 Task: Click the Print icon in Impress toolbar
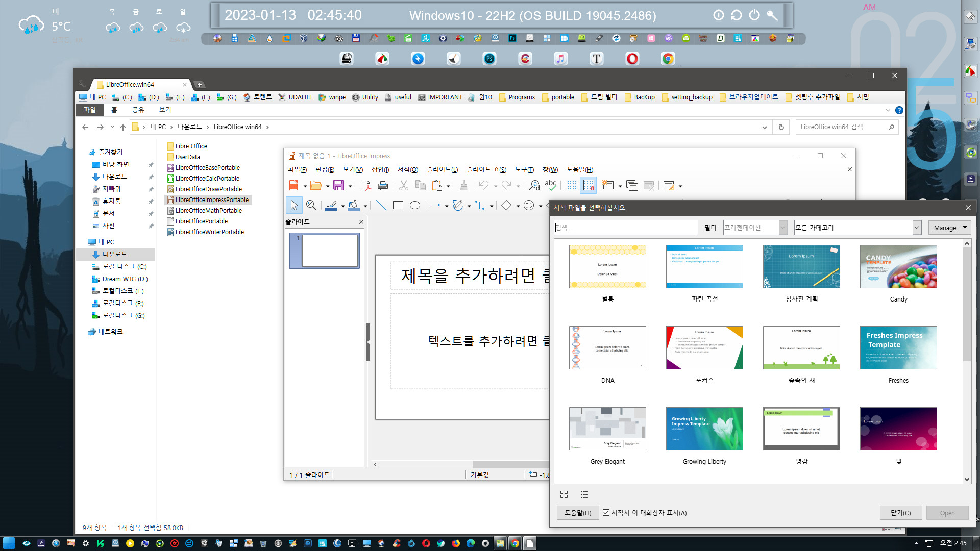coord(383,186)
